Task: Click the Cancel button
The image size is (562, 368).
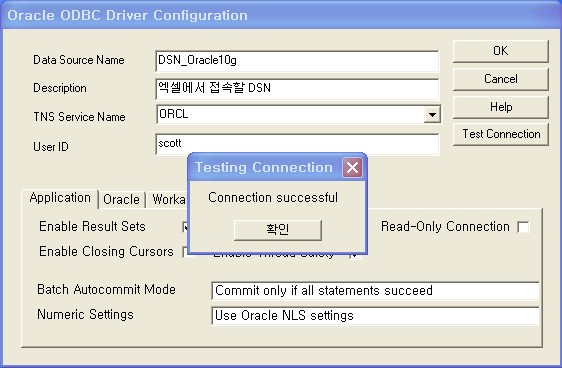Action: (x=500, y=79)
